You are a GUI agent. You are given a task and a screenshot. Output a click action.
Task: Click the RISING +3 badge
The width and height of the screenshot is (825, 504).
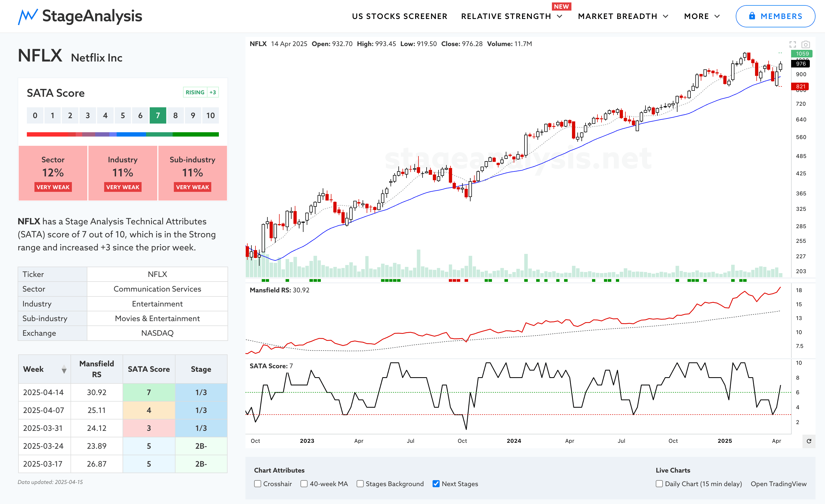point(201,92)
